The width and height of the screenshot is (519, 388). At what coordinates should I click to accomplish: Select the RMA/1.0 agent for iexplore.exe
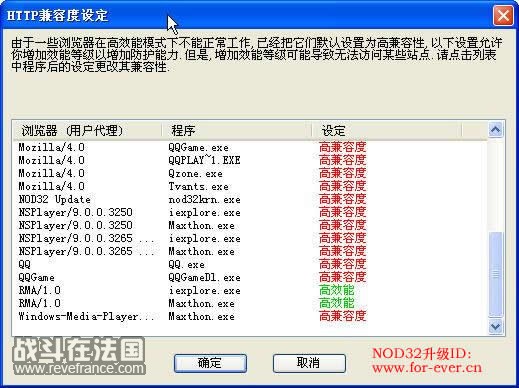pos(39,290)
